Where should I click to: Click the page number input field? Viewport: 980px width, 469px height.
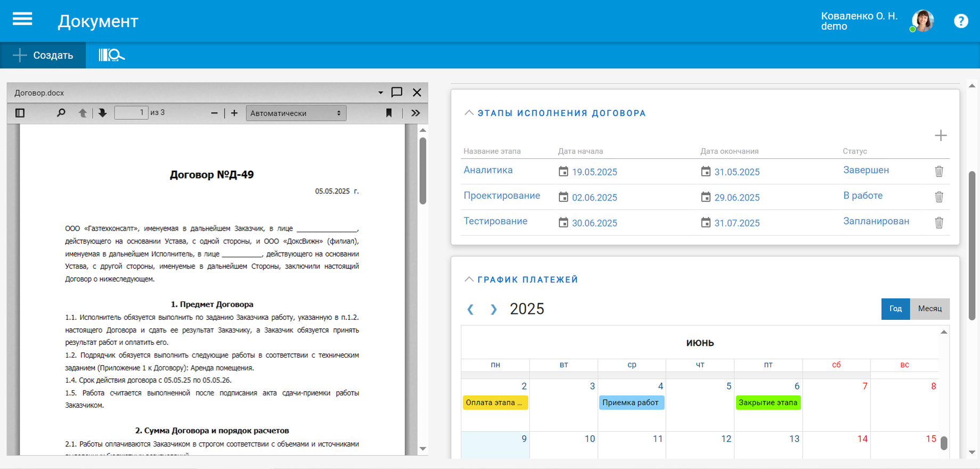131,112
